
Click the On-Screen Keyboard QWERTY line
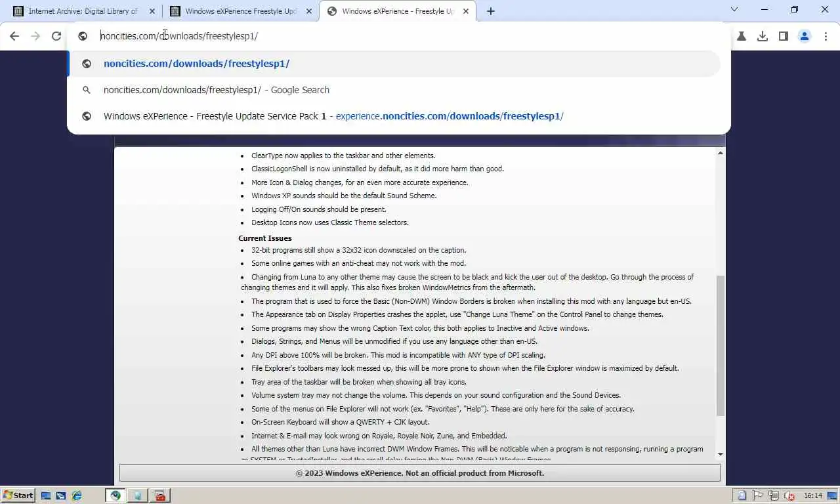click(x=340, y=422)
